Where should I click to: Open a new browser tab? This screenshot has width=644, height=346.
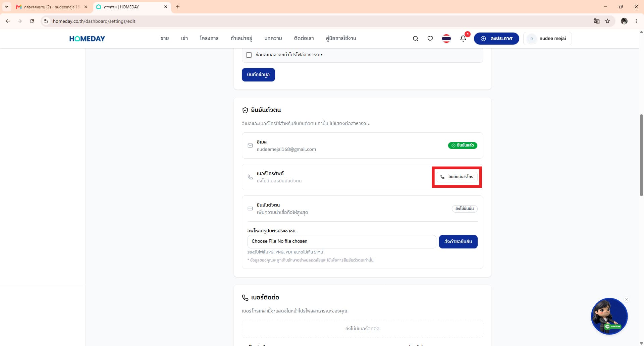pos(178,7)
